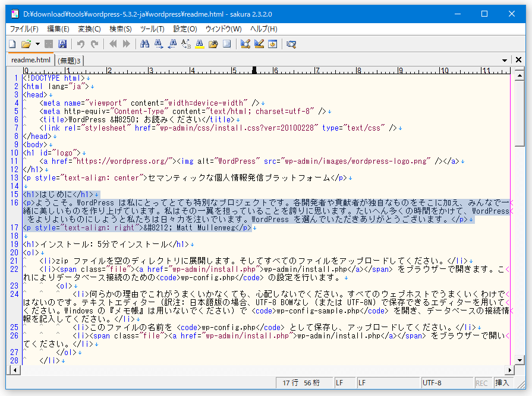Open the ウィンドウ(W) menu
The height and width of the screenshot is (396, 532).
tap(223, 28)
